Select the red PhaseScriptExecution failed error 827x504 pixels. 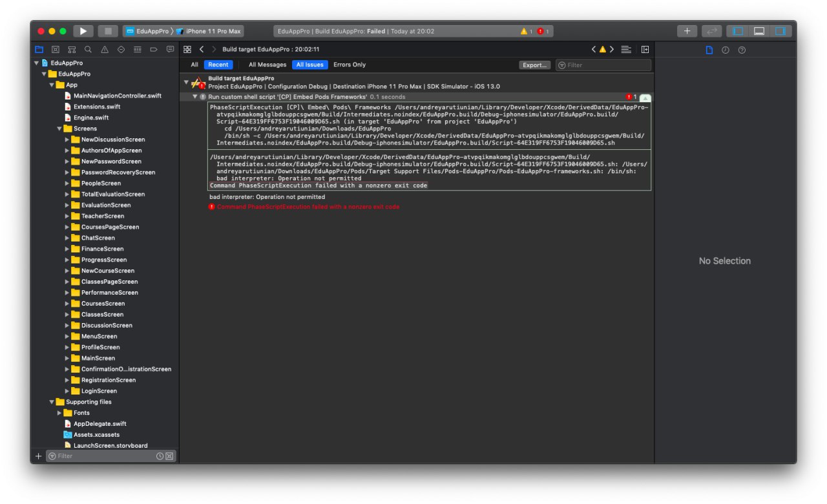304,207
